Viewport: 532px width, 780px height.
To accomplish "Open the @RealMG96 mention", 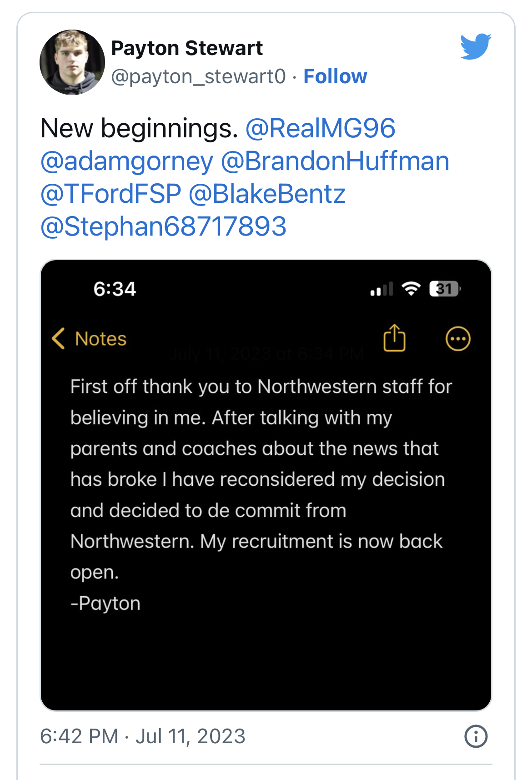I will 320,128.
